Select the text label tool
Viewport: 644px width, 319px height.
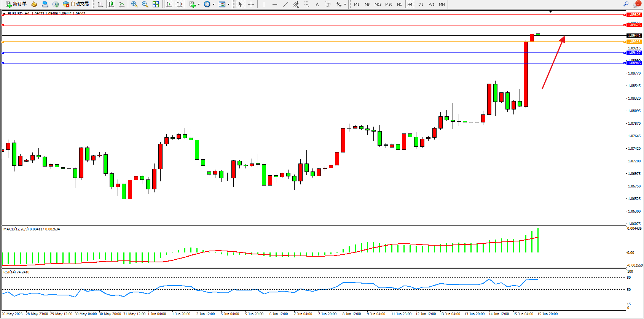click(x=328, y=4)
